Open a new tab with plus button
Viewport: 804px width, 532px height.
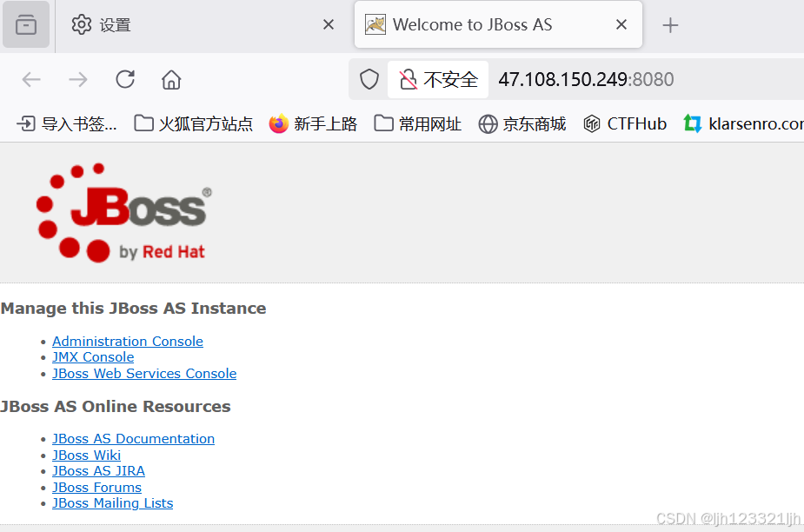[670, 25]
